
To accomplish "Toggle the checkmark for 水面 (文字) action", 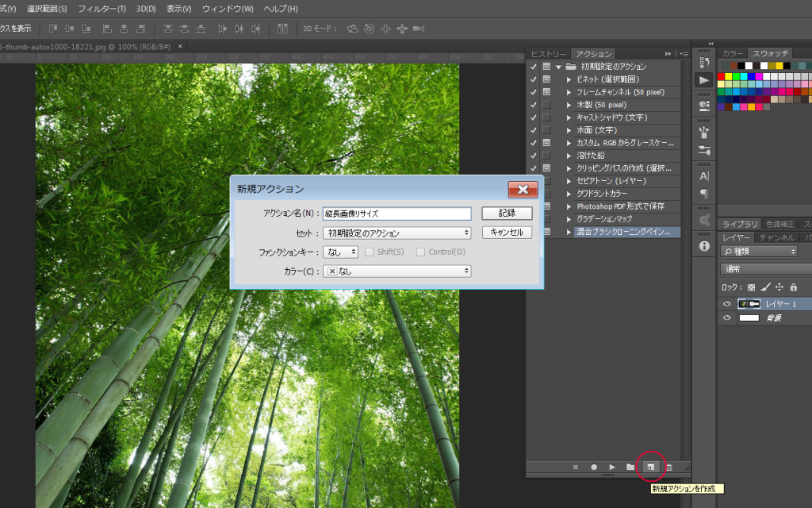I will [534, 130].
